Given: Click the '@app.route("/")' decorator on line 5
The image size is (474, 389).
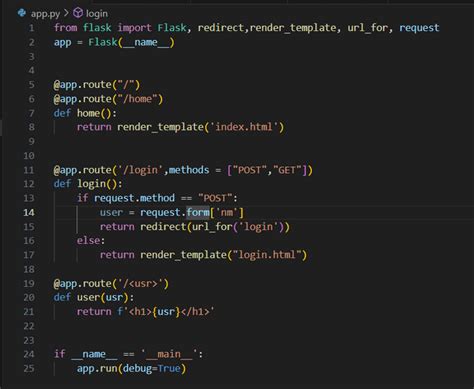Looking at the screenshot, I should 97,85.
